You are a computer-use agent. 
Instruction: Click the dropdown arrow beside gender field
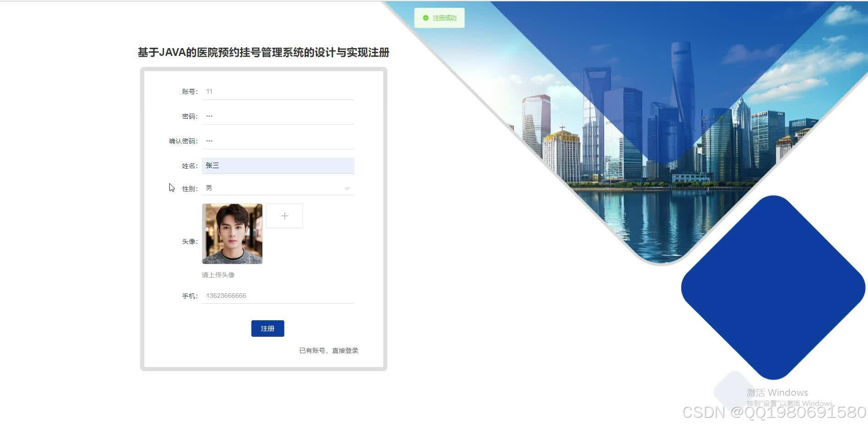(x=347, y=188)
